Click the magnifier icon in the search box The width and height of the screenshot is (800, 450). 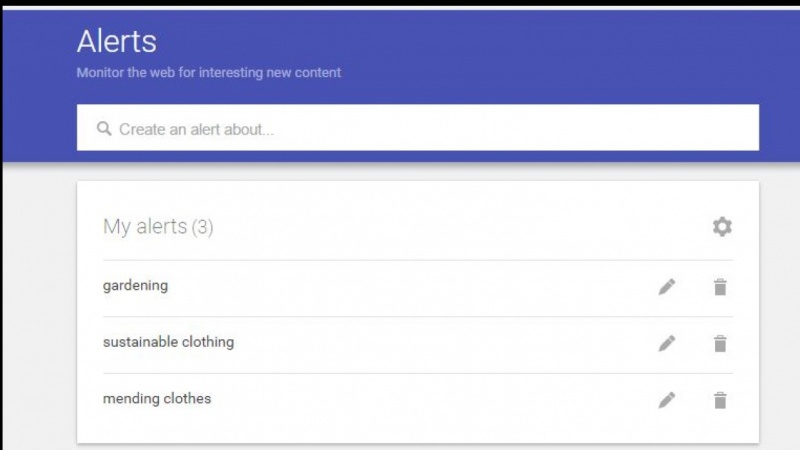pyautogui.click(x=104, y=129)
